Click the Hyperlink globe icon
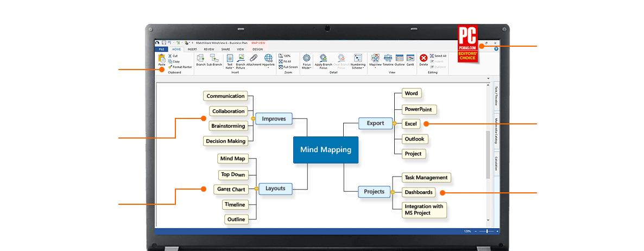Screen dimensions: 644x251 pyautogui.click(x=269, y=58)
